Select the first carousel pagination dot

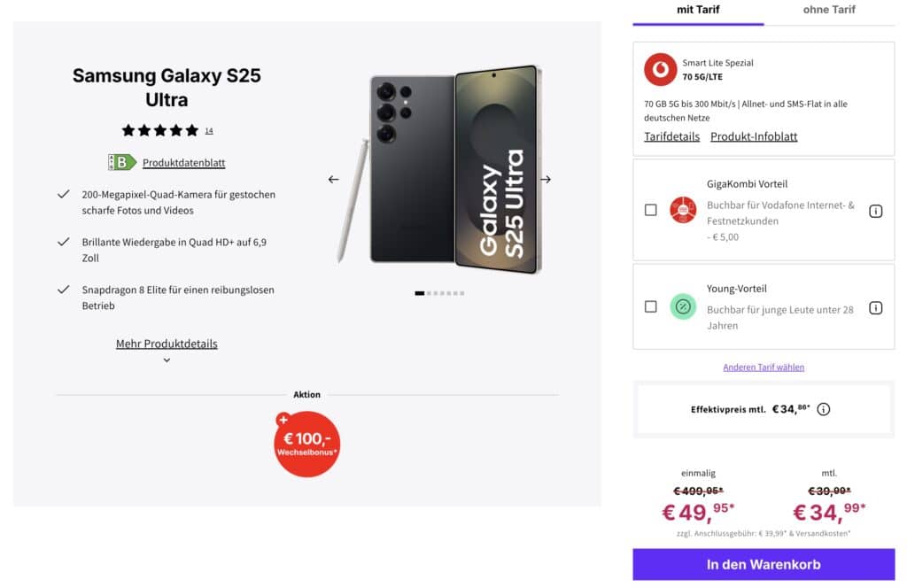click(419, 293)
